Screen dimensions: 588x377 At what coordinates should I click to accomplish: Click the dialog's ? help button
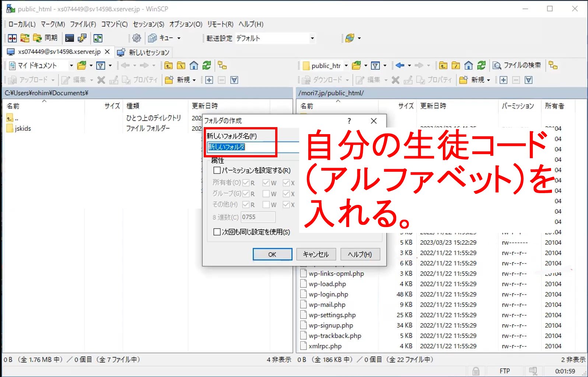coord(349,121)
